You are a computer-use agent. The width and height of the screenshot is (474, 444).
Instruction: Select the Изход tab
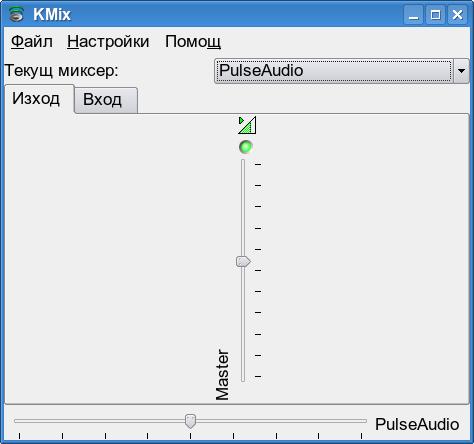pyautogui.click(x=36, y=99)
